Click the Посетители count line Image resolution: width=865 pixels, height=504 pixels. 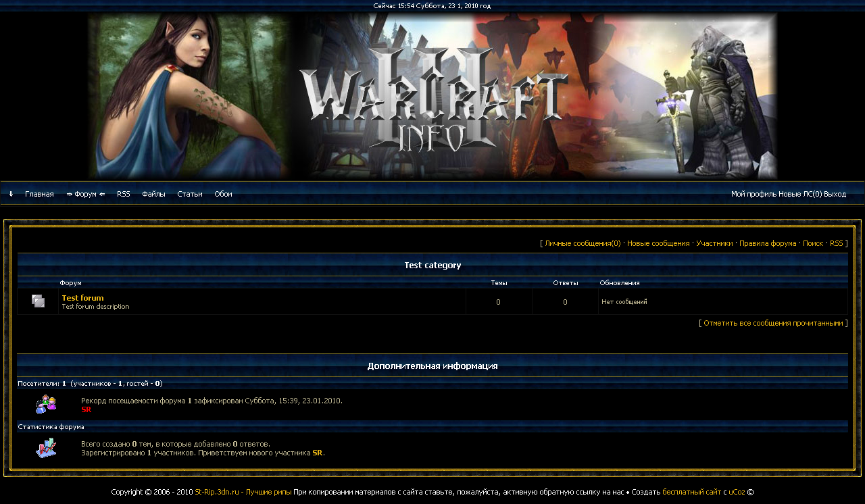90,383
